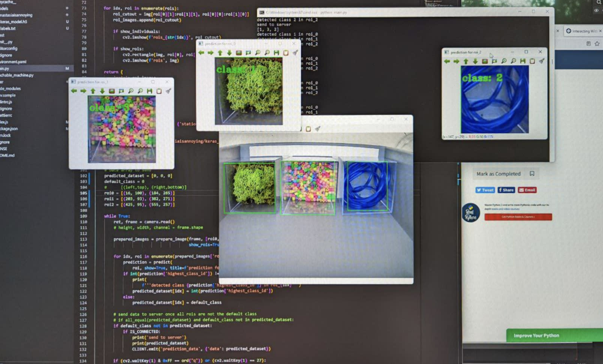Click the green moss image in roi_0 window
Screen dimensions: 603x364
[249, 91]
